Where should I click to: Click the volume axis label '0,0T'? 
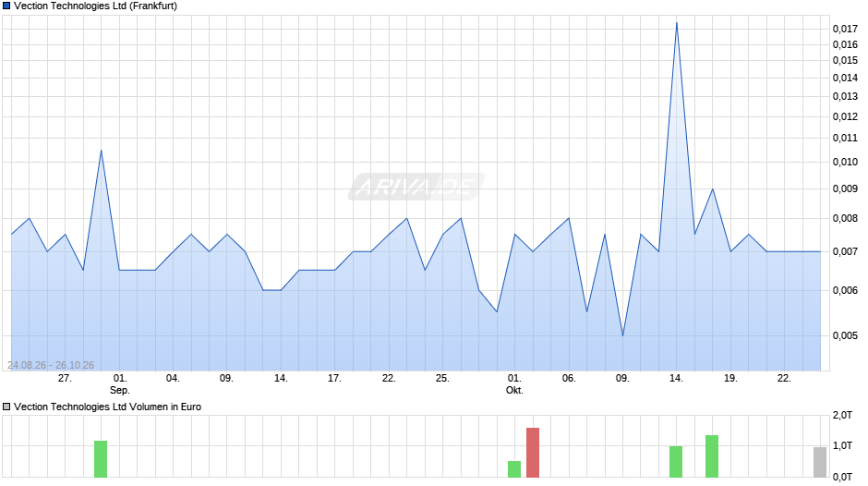pos(842,477)
